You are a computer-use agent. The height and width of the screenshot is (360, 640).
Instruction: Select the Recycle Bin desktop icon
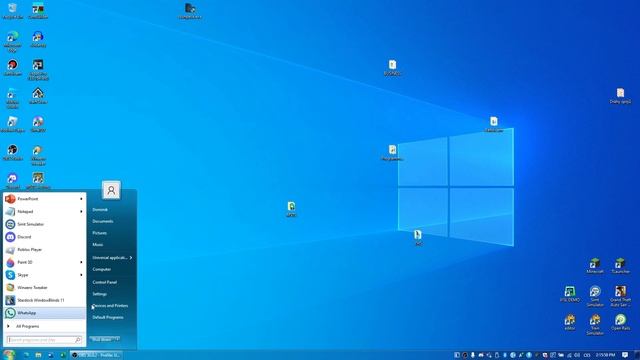(13, 11)
